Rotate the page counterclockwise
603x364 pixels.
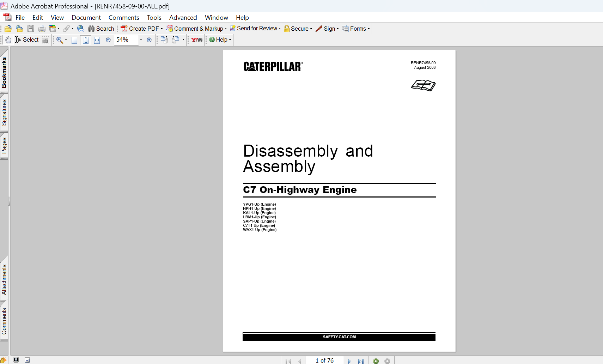coord(176,40)
